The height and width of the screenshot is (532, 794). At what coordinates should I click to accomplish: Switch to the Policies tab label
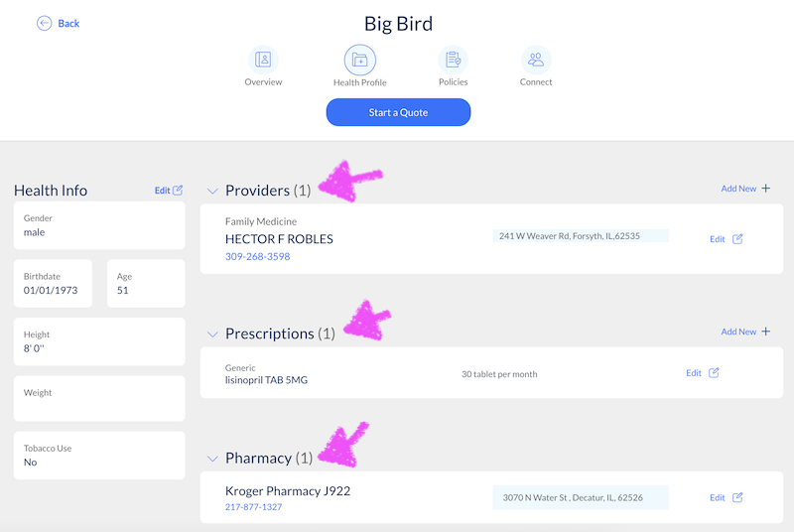[453, 81]
